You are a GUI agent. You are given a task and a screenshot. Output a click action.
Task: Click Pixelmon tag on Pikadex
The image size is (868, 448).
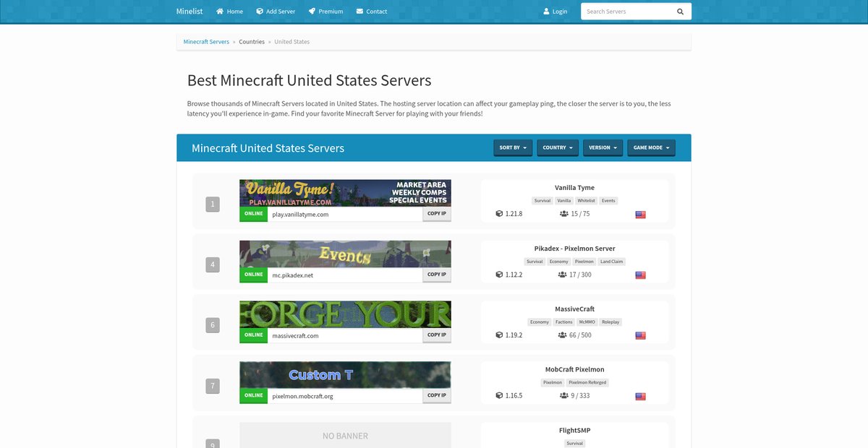[584, 262]
